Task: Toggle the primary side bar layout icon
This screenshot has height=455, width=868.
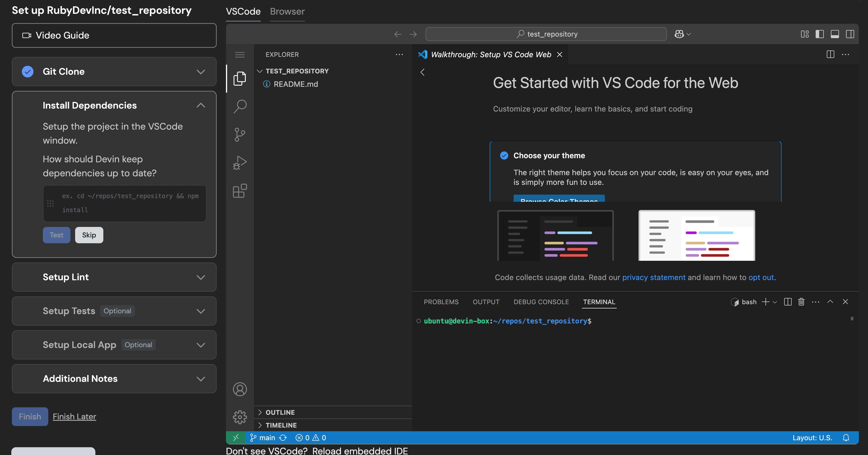Action: 820,34
